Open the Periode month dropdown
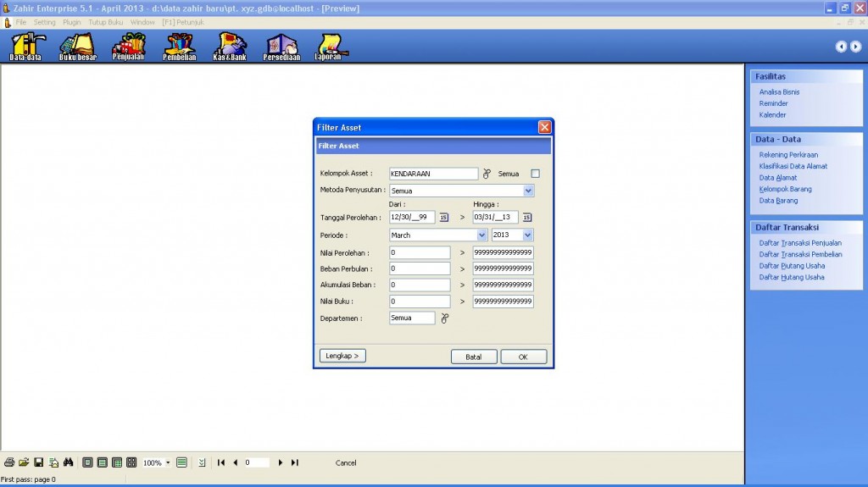This screenshot has width=868, height=487. [482, 235]
